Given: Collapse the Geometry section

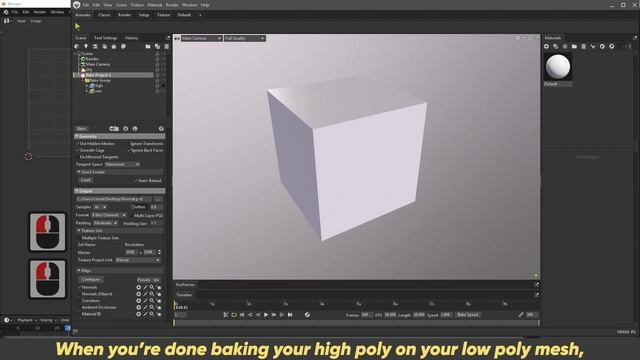Looking at the screenshot, I should [120, 136].
